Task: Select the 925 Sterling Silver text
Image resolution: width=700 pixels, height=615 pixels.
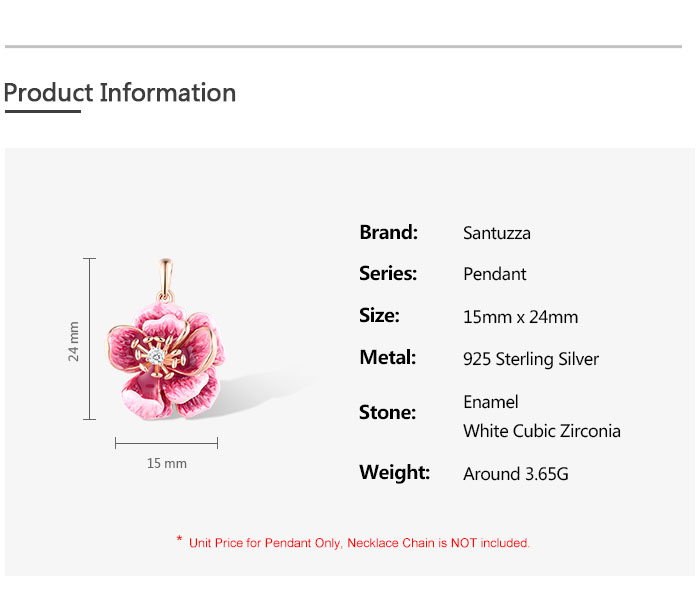Action: [x=531, y=359]
